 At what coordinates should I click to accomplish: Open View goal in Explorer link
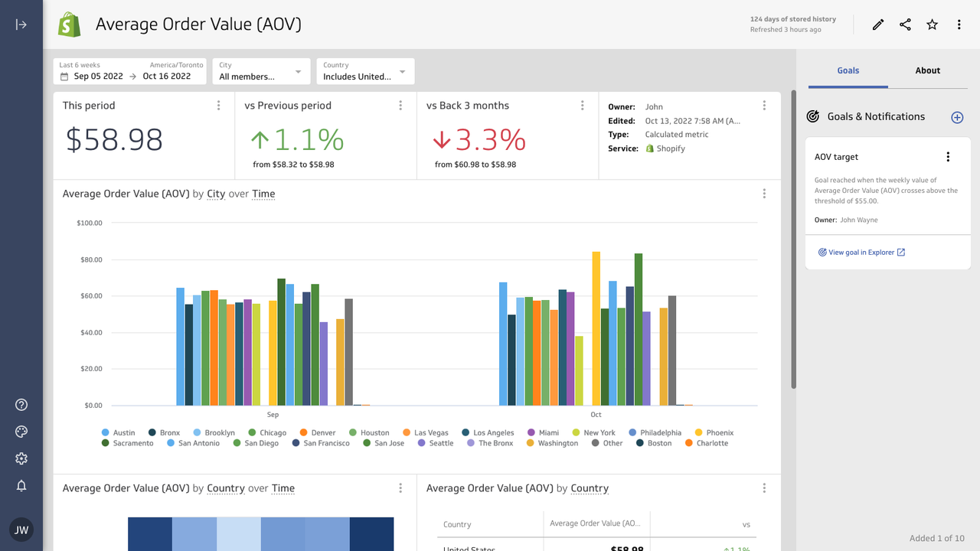861,252
